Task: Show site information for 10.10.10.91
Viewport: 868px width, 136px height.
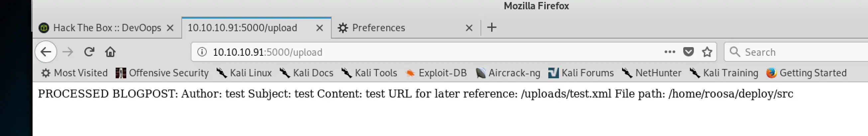Action: click(x=202, y=52)
